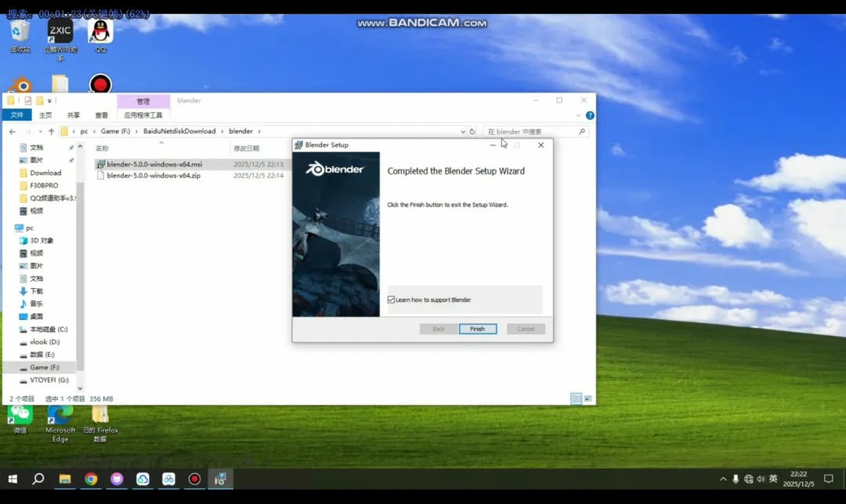Click the installer icon in the taskbar
This screenshot has height=504, width=846.
tap(220, 479)
